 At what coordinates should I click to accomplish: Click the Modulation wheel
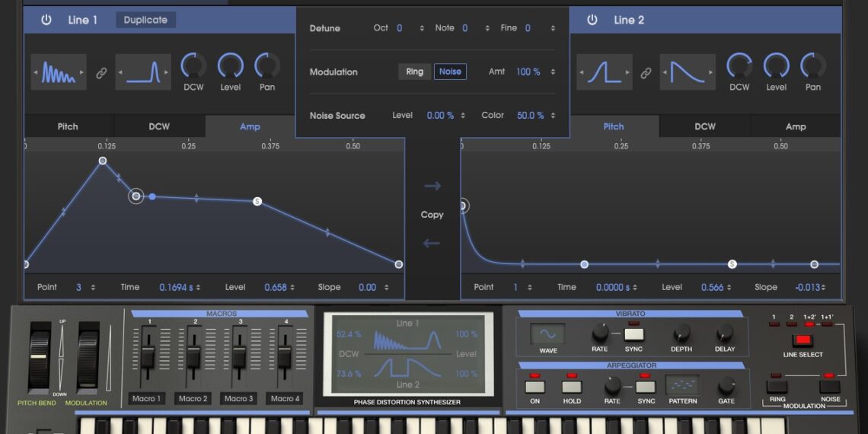pos(88,357)
